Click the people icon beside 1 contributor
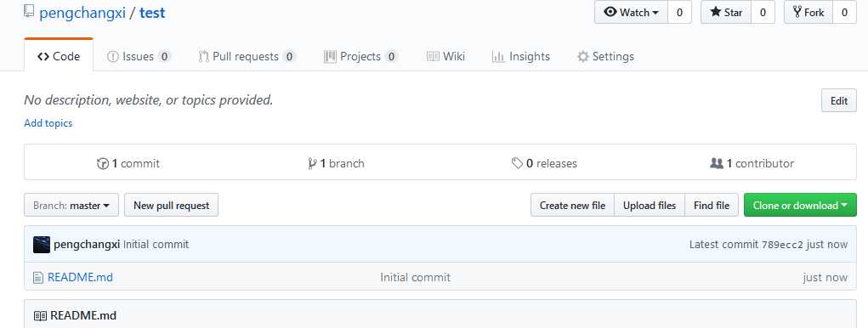The width and height of the screenshot is (868, 328). (717, 164)
